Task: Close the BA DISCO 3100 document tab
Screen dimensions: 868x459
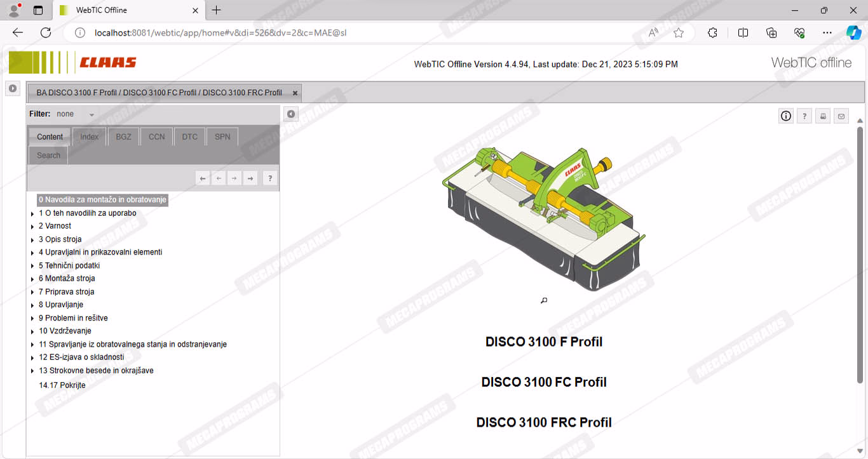Action: tap(295, 93)
